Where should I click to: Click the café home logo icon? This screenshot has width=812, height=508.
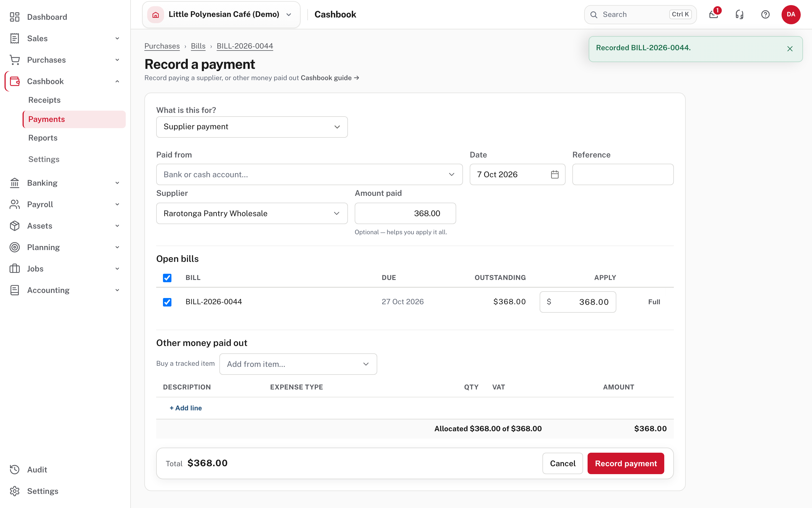(x=155, y=14)
